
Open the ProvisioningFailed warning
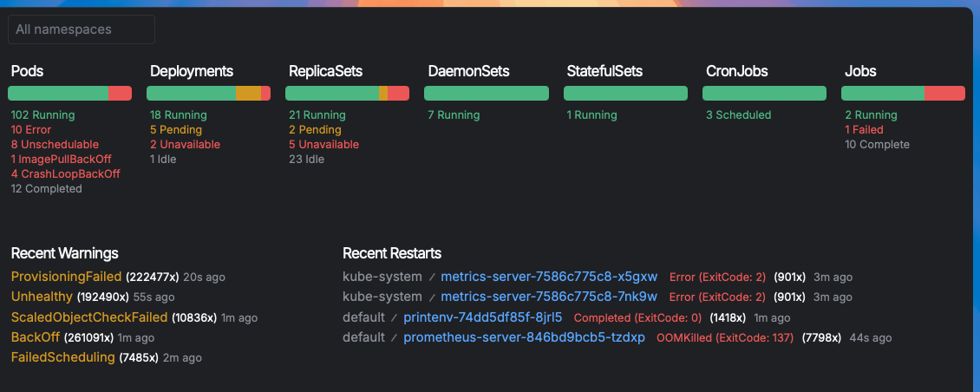click(x=67, y=277)
